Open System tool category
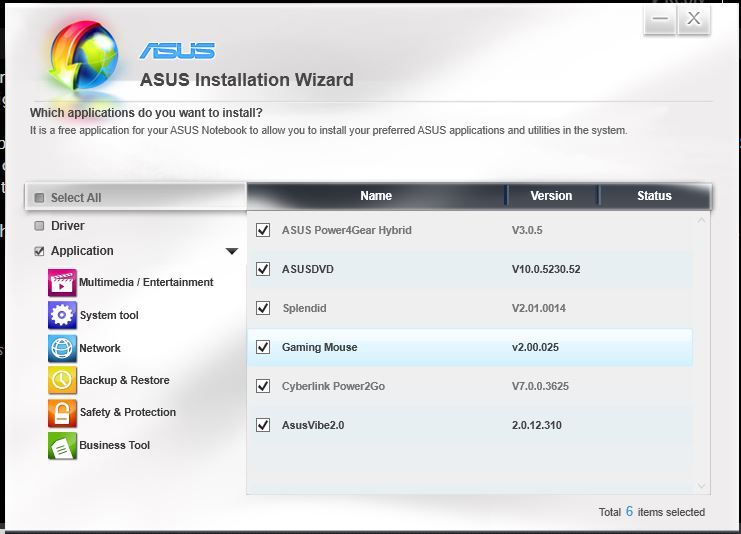Screen dimensions: 741x534 [109, 315]
